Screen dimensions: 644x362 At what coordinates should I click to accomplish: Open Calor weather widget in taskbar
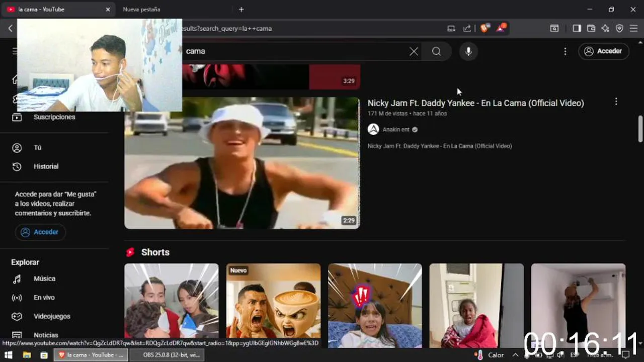click(x=490, y=355)
